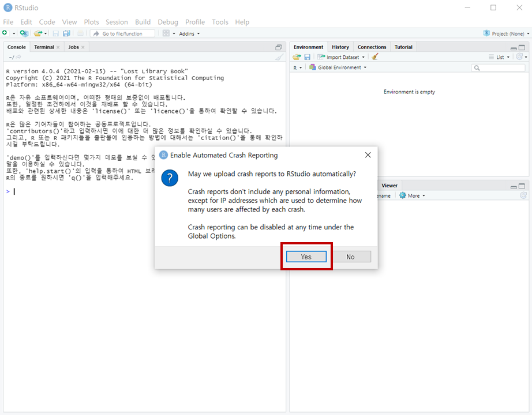Click the New File icon in main toolbar
The image size is (532, 415).
(5, 33)
